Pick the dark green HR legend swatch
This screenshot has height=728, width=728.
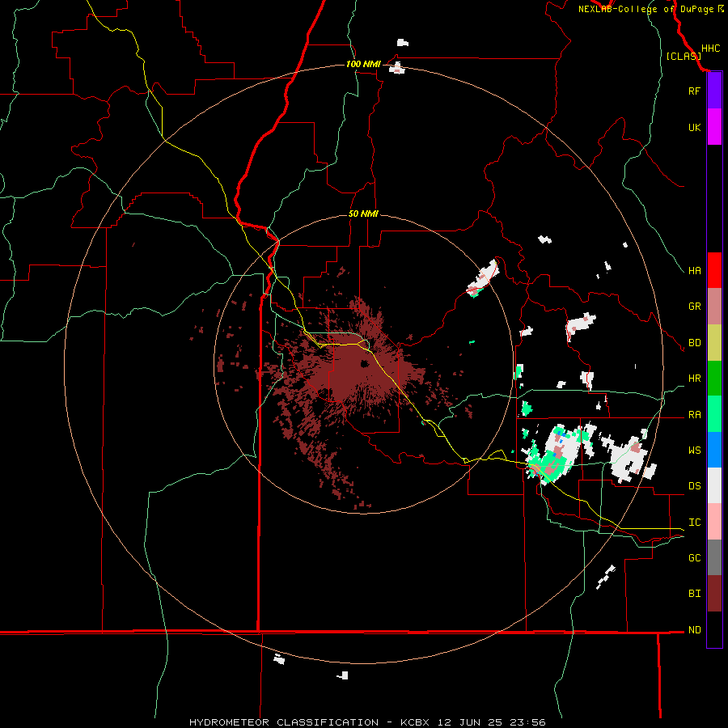tap(714, 378)
